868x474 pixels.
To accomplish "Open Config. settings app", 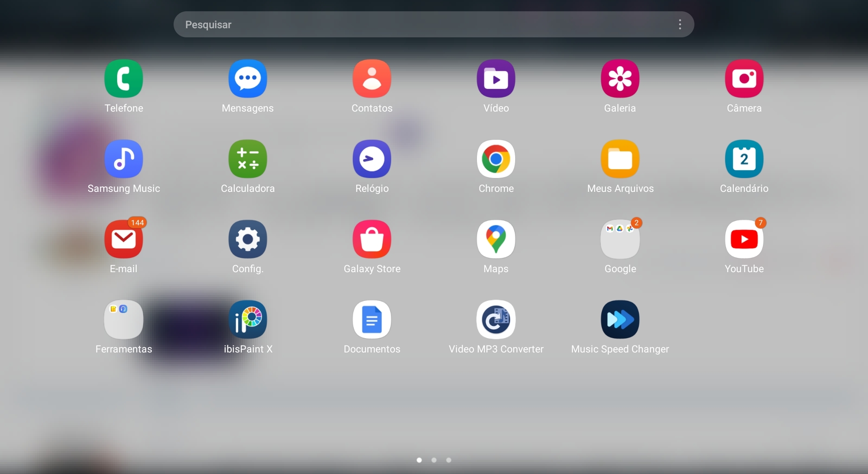I will pos(248,239).
